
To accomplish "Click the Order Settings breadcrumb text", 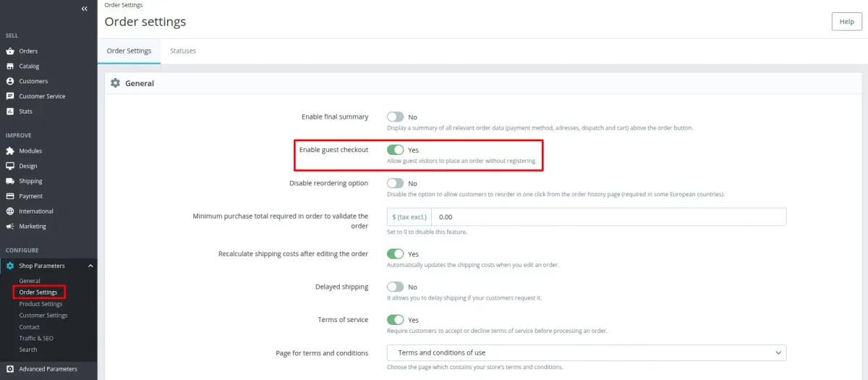I will [x=124, y=5].
